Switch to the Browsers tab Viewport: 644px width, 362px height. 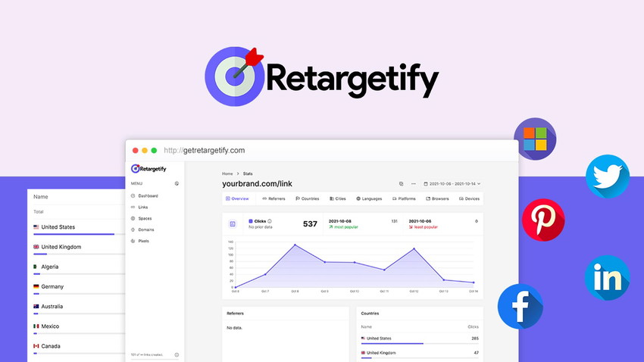[x=437, y=198]
